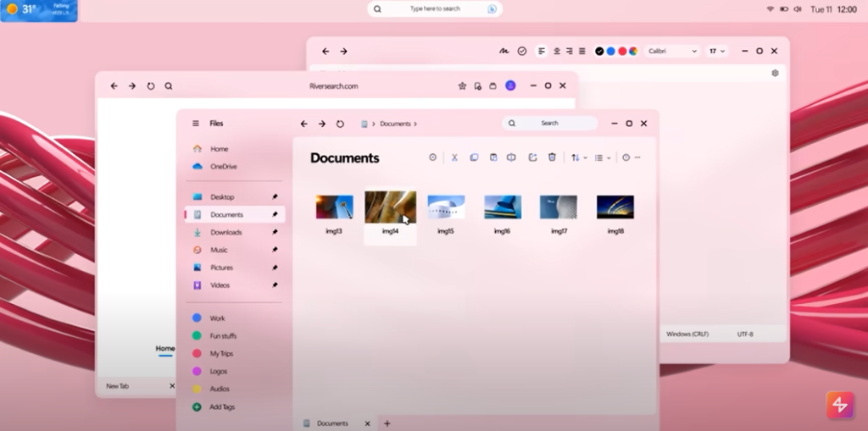
Task: Click the circled checkmark icon in text editor
Action: point(522,51)
